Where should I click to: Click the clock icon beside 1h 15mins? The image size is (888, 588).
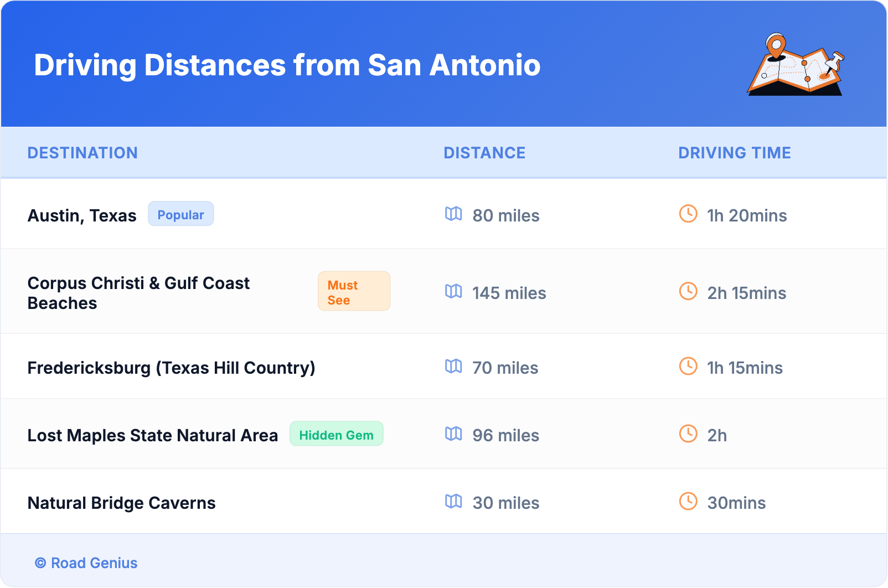[x=688, y=366]
